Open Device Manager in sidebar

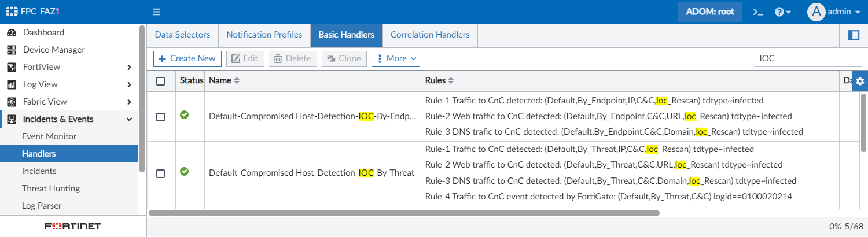54,50
